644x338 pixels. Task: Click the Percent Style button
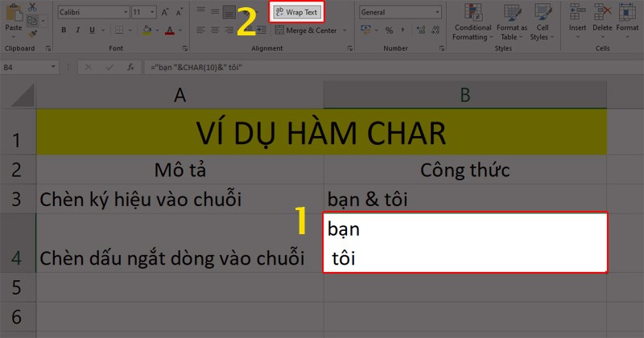coord(389,31)
